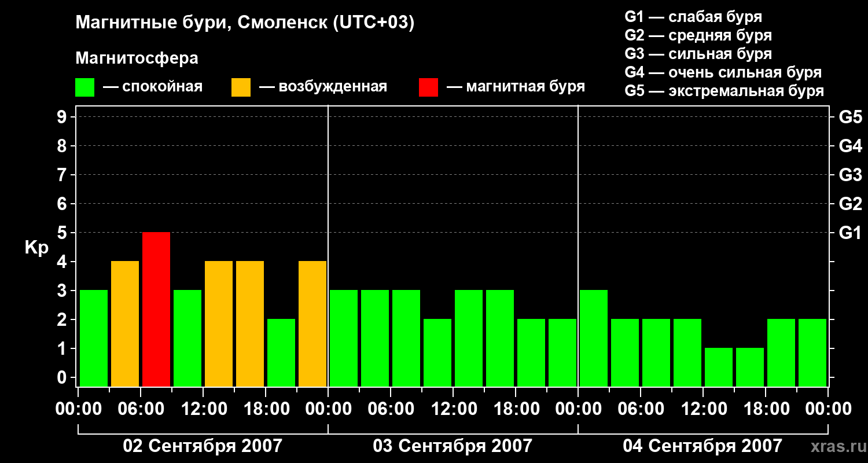Click the '03 Сентября 2007' date label

(453, 446)
